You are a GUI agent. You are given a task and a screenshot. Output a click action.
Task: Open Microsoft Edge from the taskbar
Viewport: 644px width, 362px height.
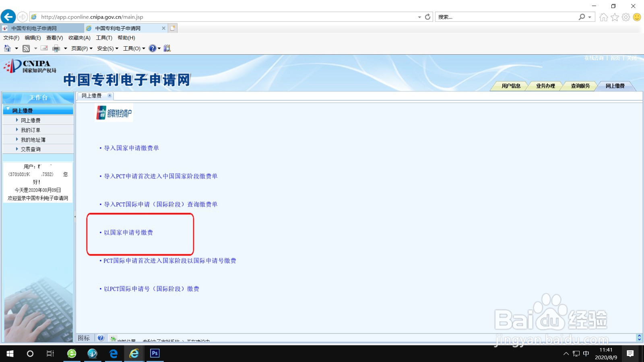114,354
